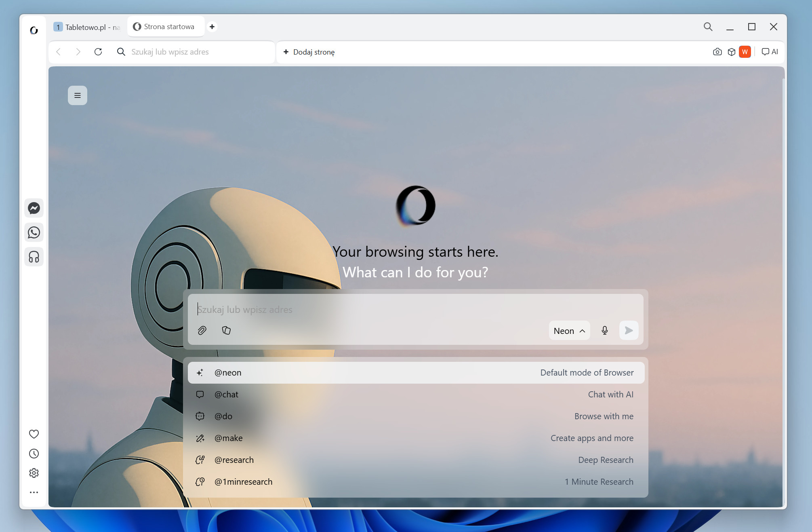Open a new tab with plus button
Image resolution: width=812 pixels, height=532 pixels.
point(212,27)
